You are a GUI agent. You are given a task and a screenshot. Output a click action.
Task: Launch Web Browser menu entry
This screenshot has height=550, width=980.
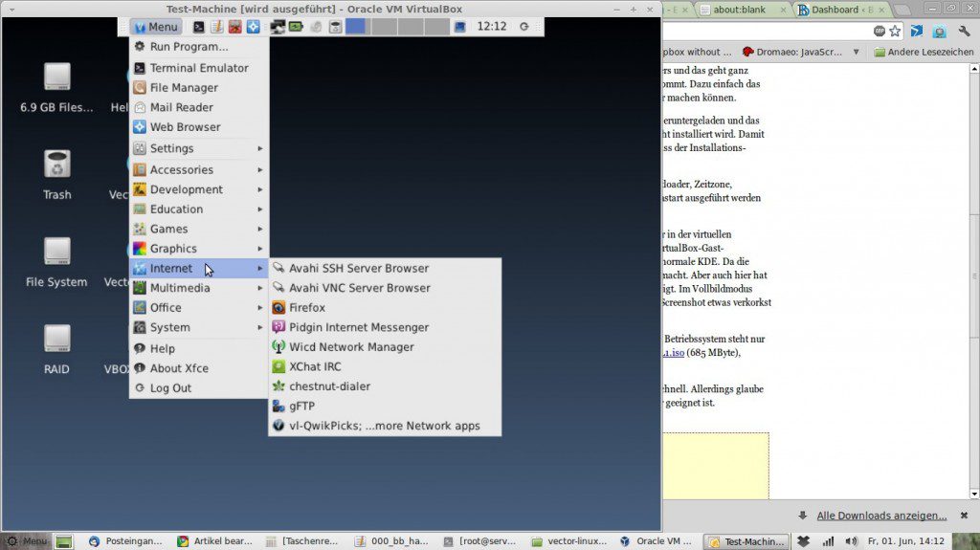199,127
